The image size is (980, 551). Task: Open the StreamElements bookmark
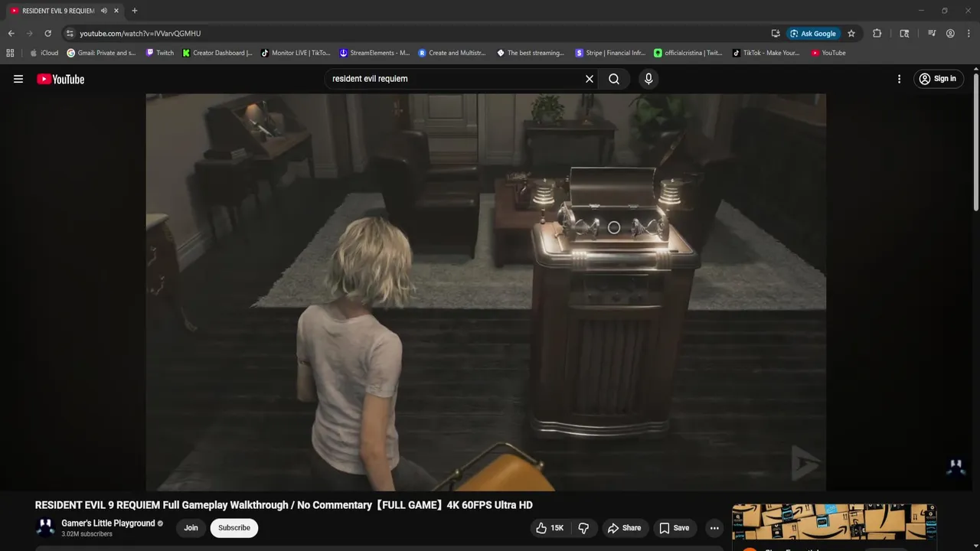pos(374,53)
